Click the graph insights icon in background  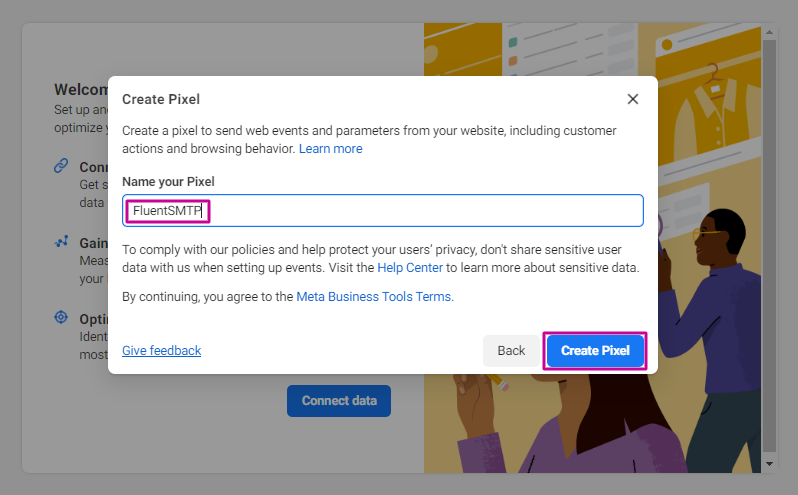(x=61, y=242)
